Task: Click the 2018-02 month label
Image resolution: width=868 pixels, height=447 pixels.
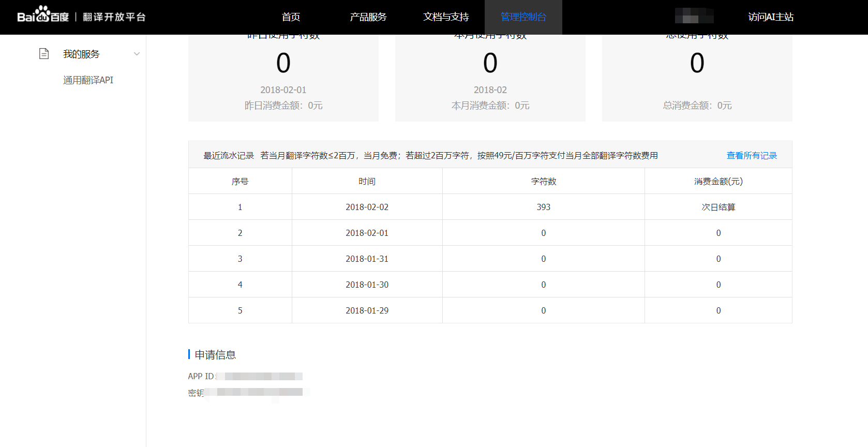Action: (490, 90)
